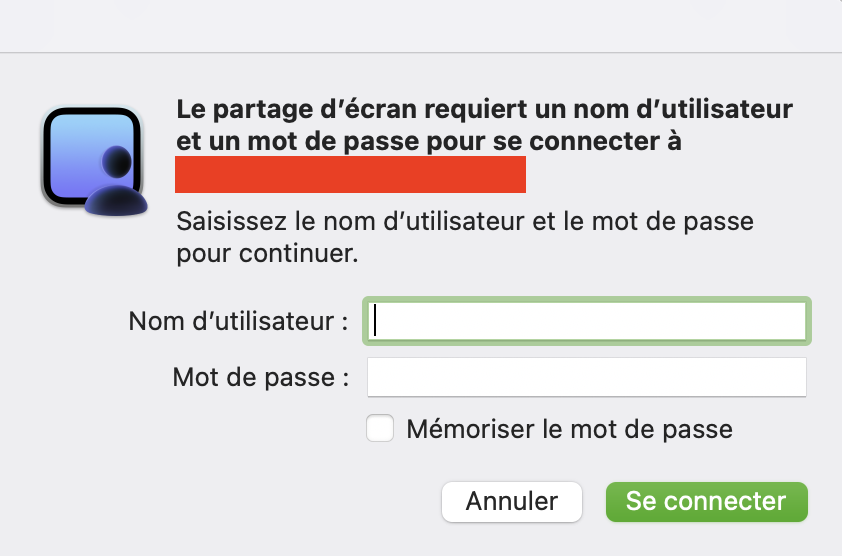The height and width of the screenshot is (556, 842).
Task: Focus the "Nom d'utilisateur" text field
Action: 586,321
